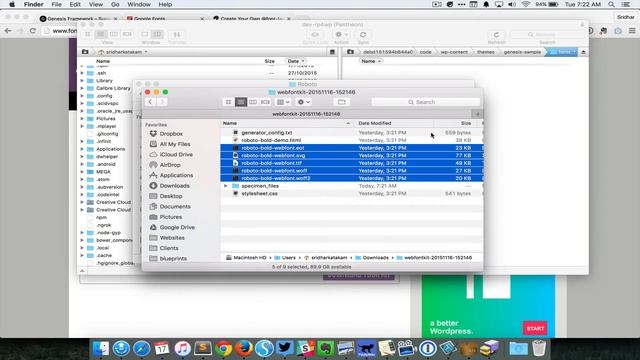Click the START button on the WordPress ad
Image resolution: width=640 pixels, height=360 pixels.
point(535,328)
